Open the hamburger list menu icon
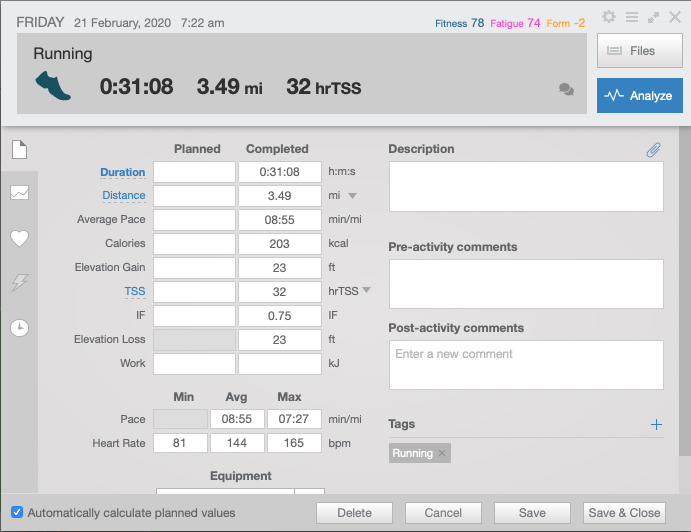691x532 pixels. [632, 17]
